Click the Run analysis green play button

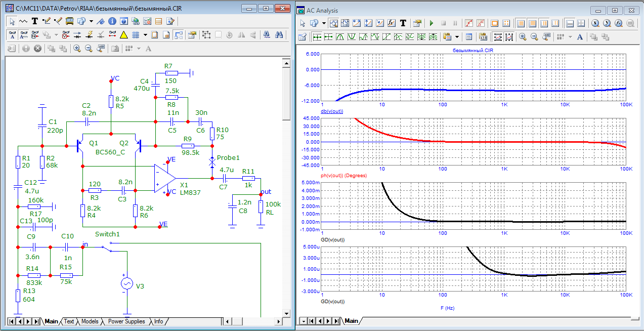[431, 23]
